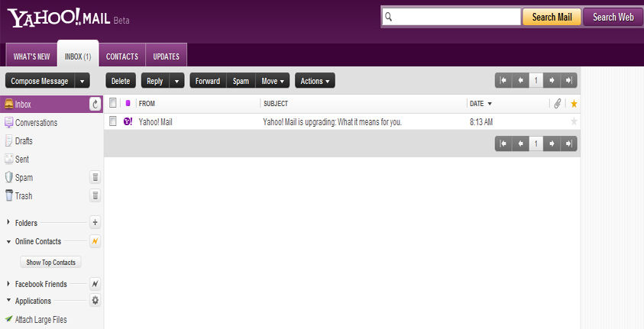Image resolution: width=644 pixels, height=329 pixels.
Task: Click the Compose Message button
Action: [x=40, y=81]
